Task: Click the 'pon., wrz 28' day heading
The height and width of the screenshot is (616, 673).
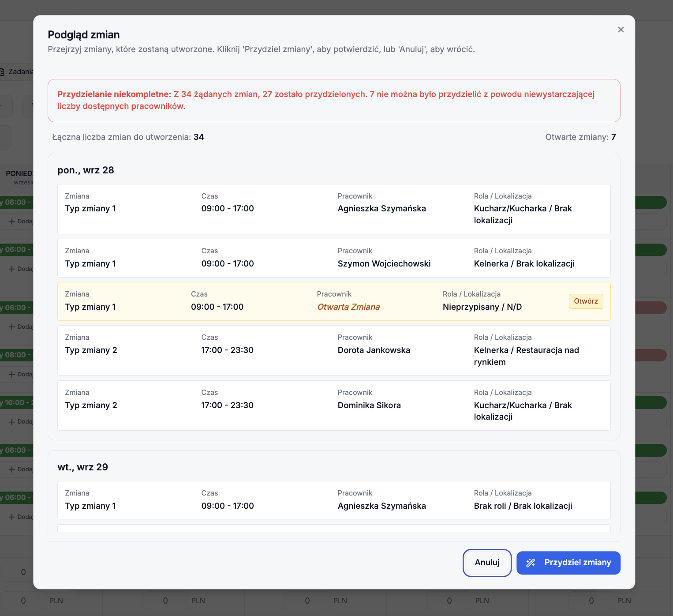Action: 86,170
